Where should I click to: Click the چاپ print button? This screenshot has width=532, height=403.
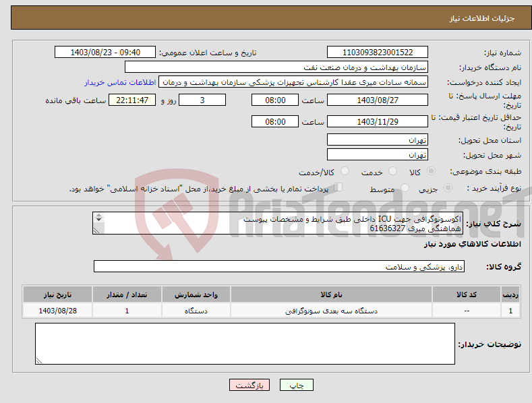pyautogui.click(x=297, y=385)
